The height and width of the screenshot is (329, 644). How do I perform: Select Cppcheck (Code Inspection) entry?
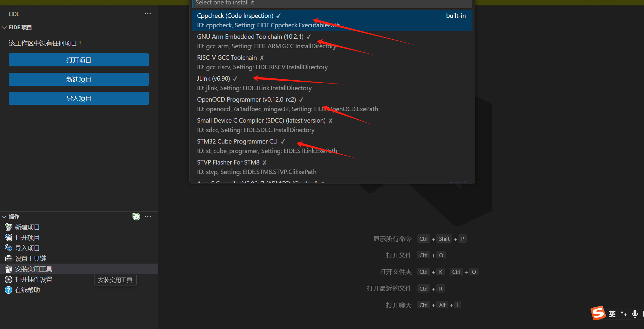point(332,20)
